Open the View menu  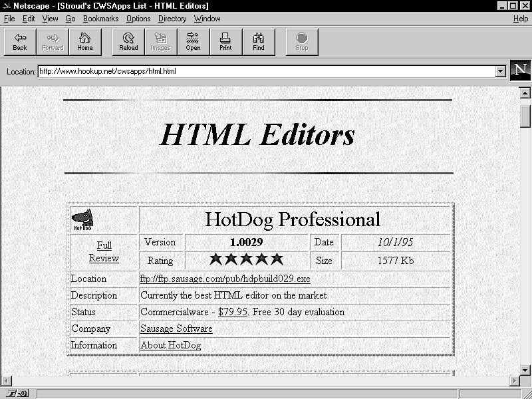tap(50, 19)
